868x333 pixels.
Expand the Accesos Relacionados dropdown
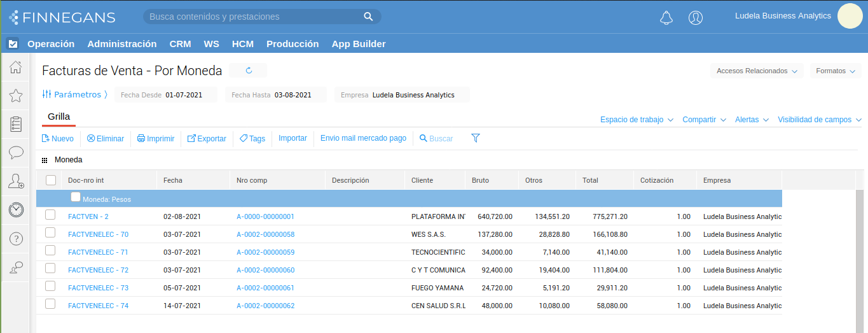pos(756,71)
